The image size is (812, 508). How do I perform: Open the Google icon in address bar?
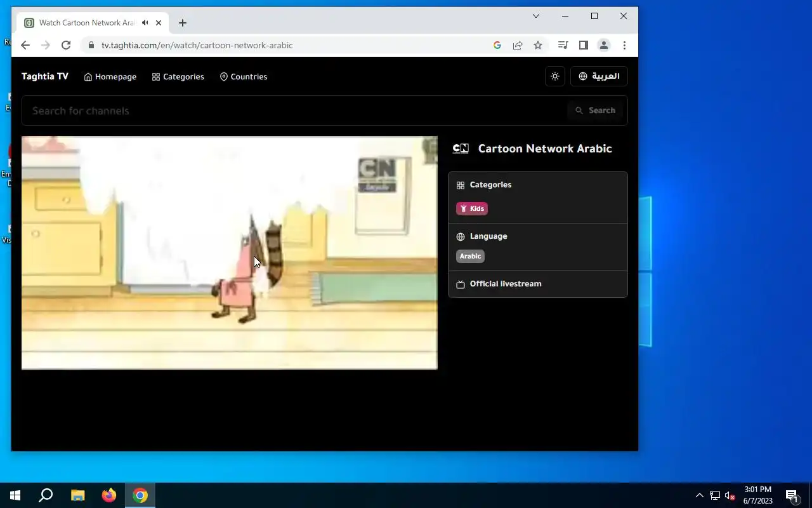(497, 45)
